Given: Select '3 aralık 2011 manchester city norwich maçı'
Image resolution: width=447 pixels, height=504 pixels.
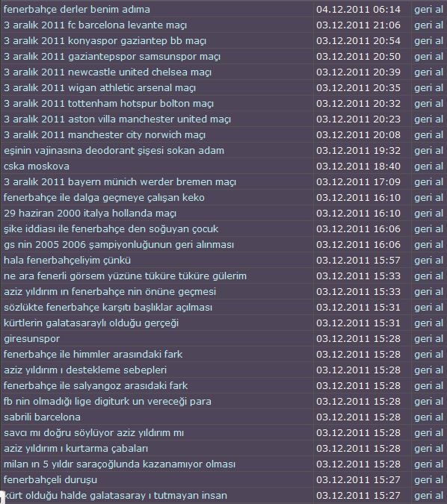Looking at the screenshot, I should coord(105,134).
